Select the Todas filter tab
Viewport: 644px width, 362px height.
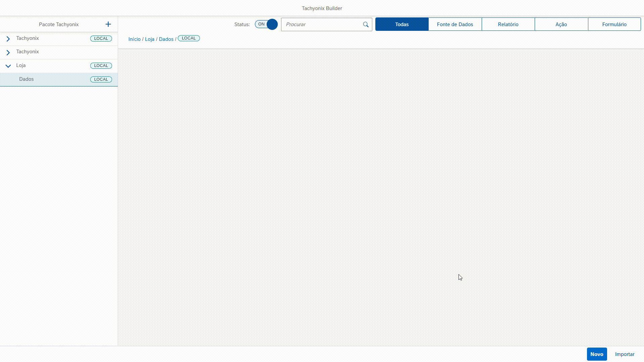click(x=401, y=24)
